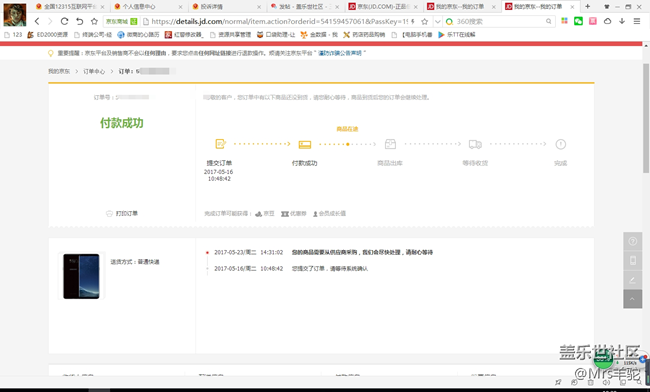Open the 123 bookmark

tap(13, 35)
